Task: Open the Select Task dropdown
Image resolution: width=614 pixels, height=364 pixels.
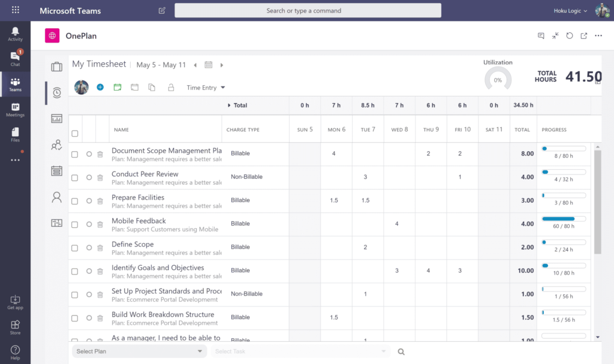Action: pos(301,351)
